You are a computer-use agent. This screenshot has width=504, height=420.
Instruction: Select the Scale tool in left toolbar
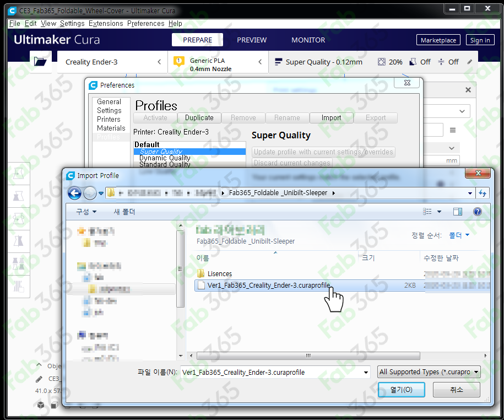pyautogui.click(x=19, y=196)
